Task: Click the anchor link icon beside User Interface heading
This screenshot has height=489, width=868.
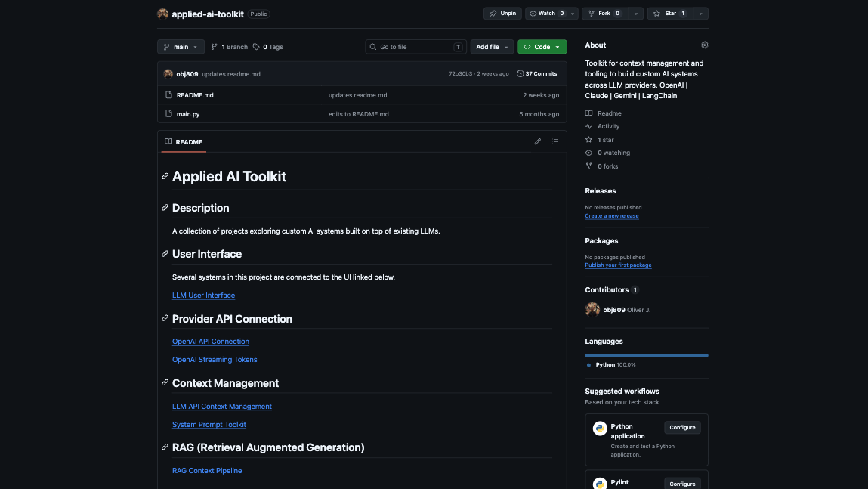Action: 165,254
